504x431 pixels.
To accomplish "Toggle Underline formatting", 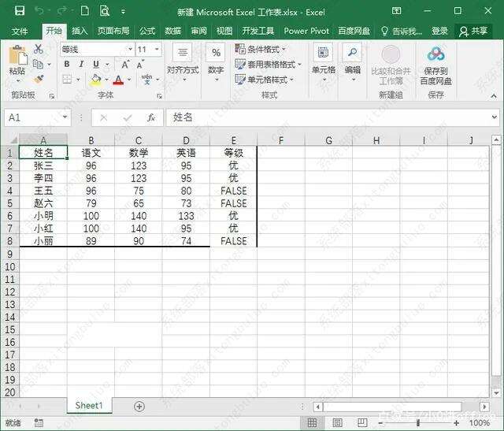I will point(95,65).
